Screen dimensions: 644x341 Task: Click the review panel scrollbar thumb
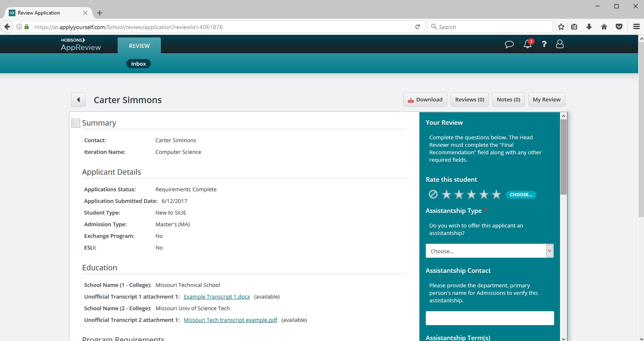(563, 157)
